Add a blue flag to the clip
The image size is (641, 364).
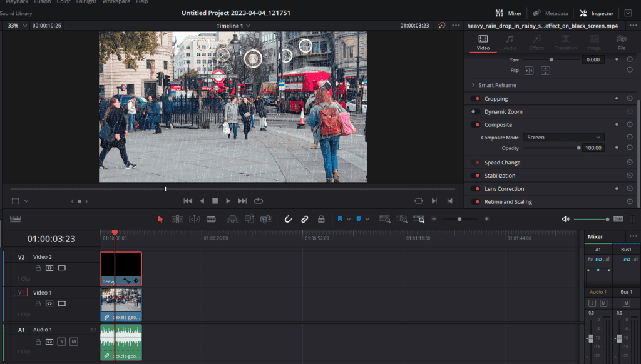tap(340, 219)
